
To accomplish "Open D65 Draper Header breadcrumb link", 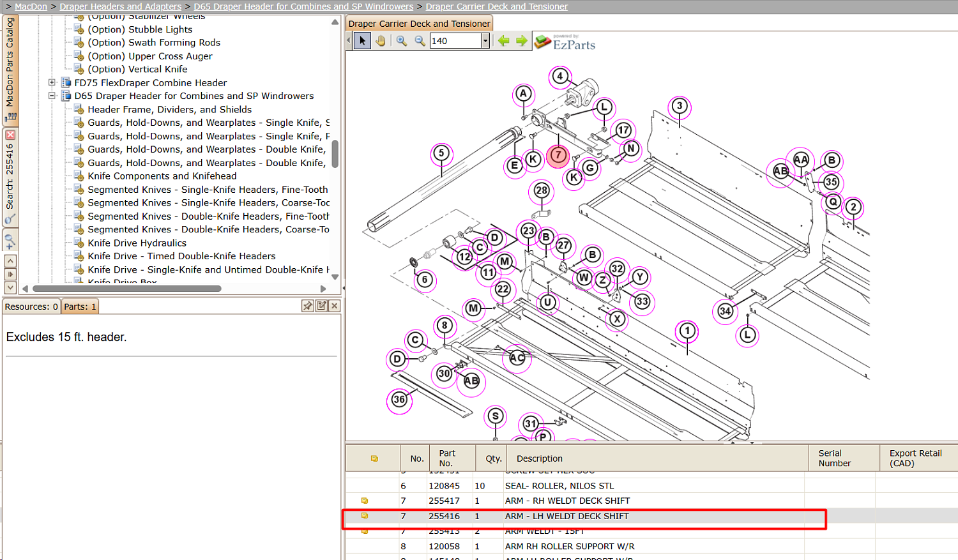I will (303, 6).
